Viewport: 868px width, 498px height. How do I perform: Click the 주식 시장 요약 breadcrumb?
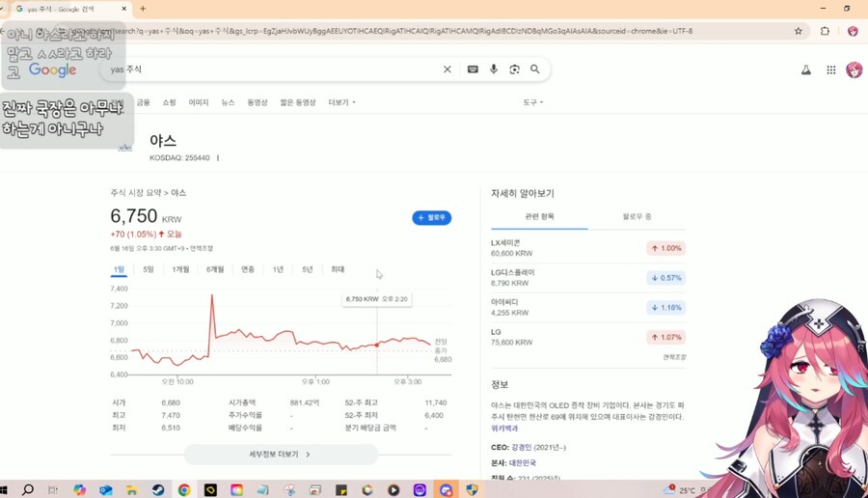(136, 193)
